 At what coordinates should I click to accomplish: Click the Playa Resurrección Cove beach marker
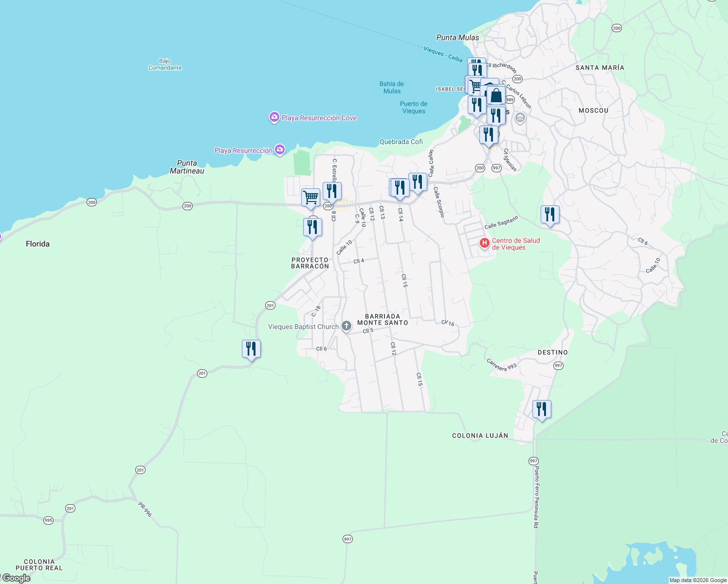pyautogui.click(x=273, y=117)
